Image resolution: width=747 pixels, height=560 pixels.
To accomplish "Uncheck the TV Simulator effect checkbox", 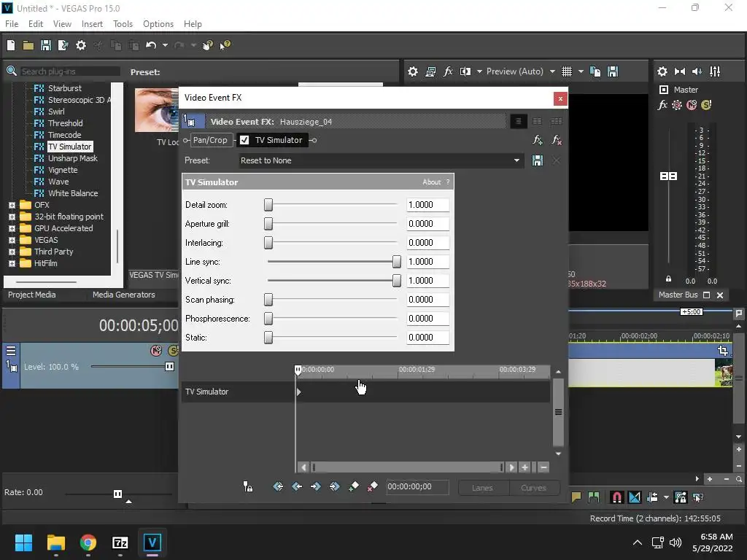I will [x=244, y=140].
